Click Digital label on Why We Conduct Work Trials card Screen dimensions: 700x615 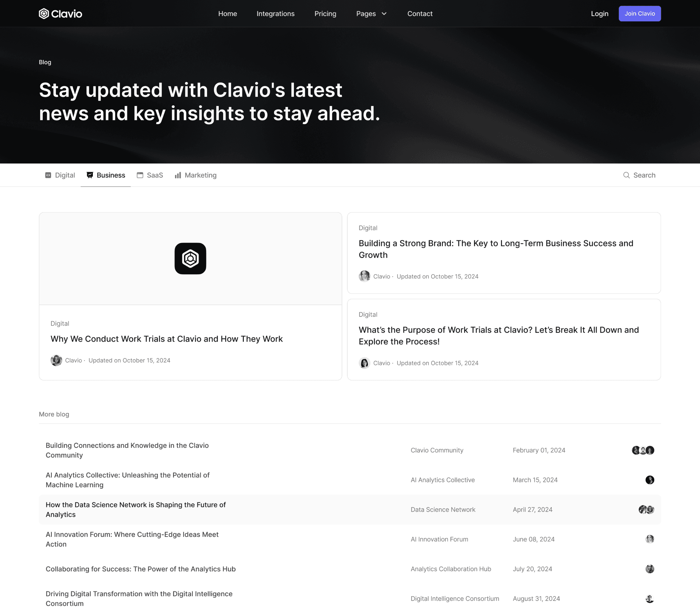pyautogui.click(x=60, y=324)
